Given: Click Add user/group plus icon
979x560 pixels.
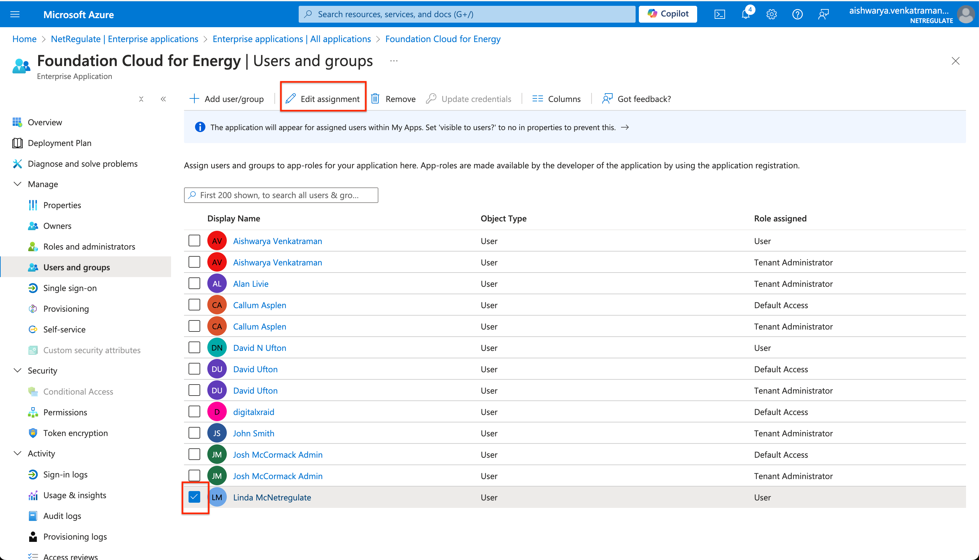Looking at the screenshot, I should (194, 99).
